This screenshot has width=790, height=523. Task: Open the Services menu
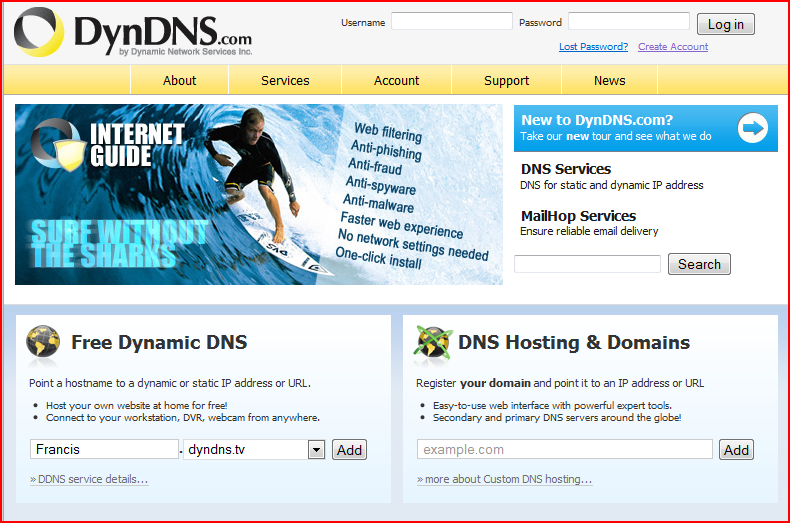point(285,81)
